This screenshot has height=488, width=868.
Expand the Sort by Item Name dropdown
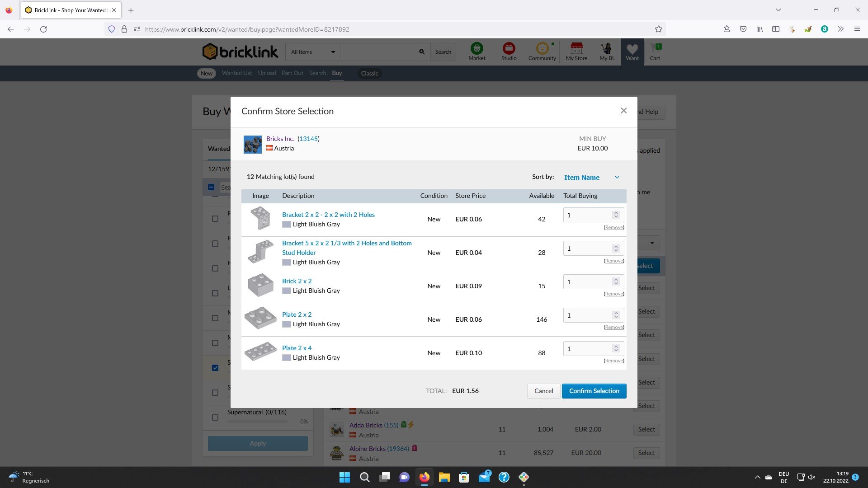click(591, 178)
